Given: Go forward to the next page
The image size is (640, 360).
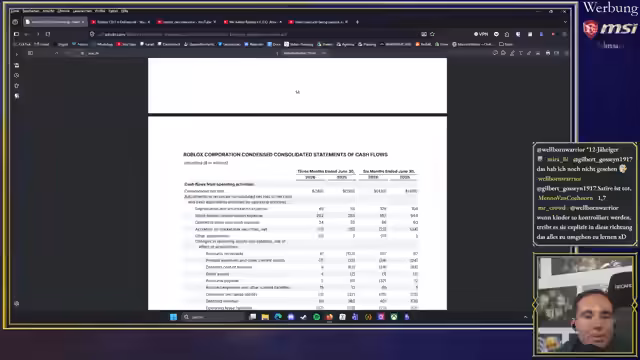Looking at the screenshot, I should (38, 34).
